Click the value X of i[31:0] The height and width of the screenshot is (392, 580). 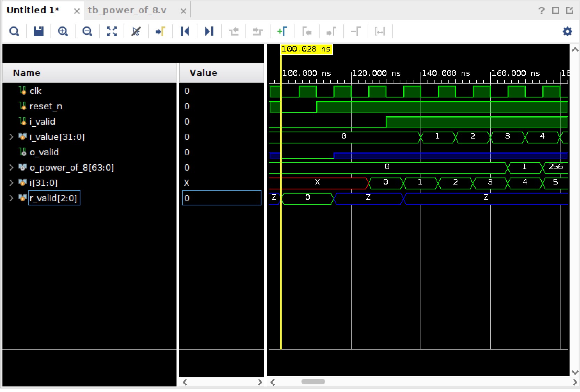[187, 183]
